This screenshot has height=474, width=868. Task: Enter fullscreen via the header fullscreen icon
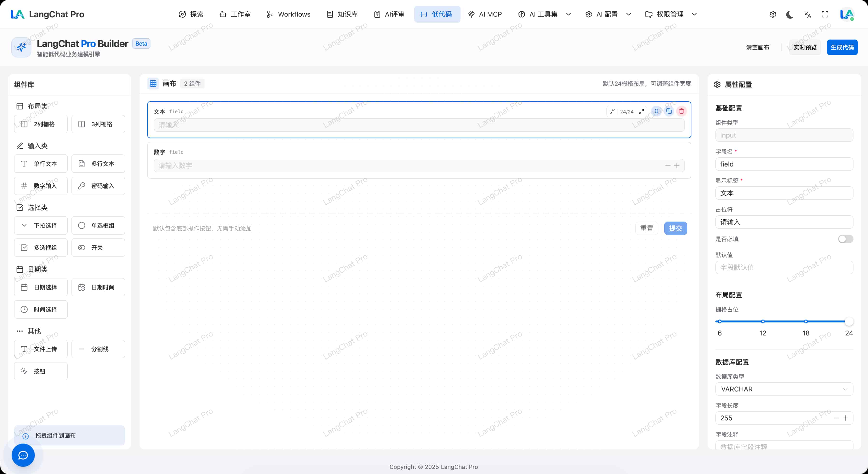[825, 14]
